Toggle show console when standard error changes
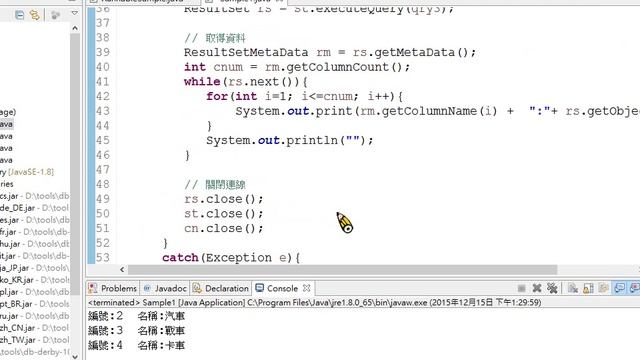 [635, 288]
